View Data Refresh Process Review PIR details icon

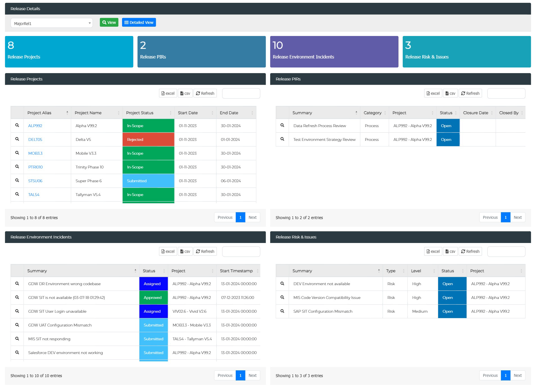pos(282,125)
